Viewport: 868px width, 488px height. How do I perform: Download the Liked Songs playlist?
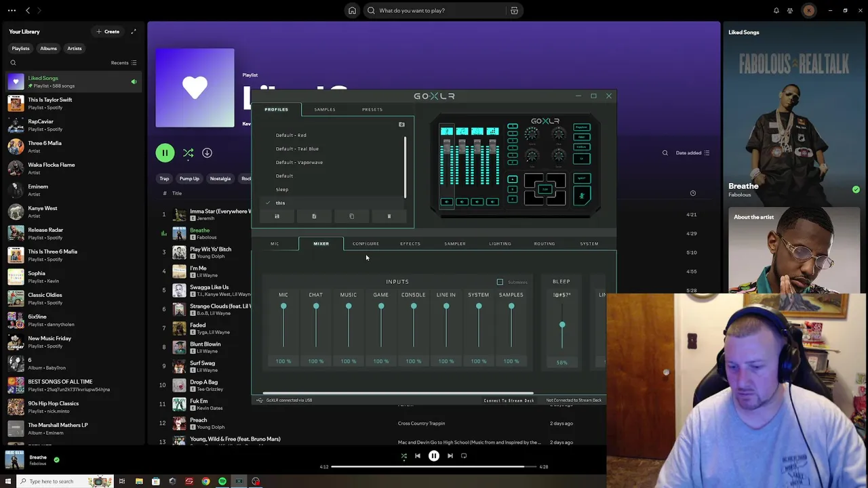(207, 153)
